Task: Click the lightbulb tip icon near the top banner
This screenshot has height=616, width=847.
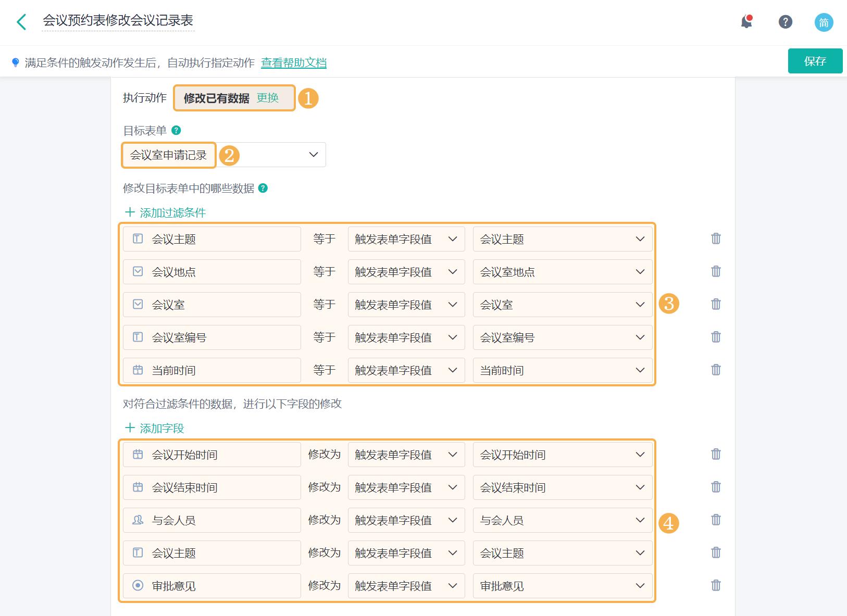Action: [14, 62]
